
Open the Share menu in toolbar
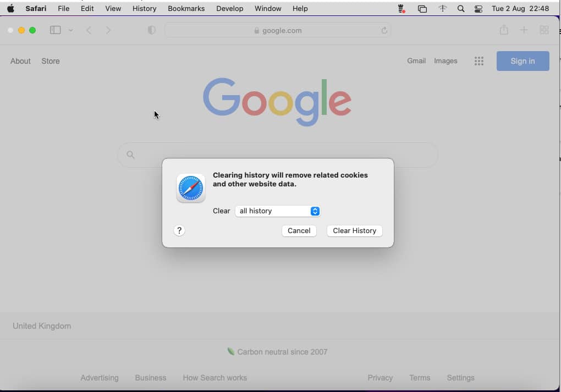[504, 30]
